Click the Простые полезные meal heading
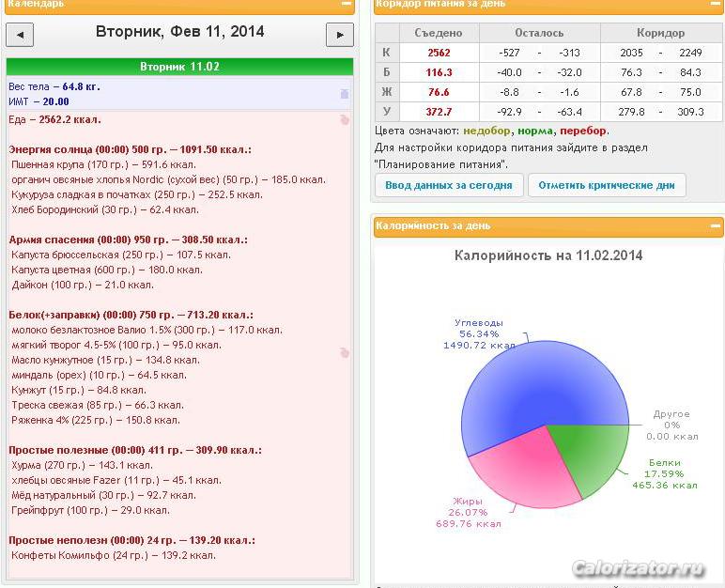Screen dimensions: 725x588 135,450
